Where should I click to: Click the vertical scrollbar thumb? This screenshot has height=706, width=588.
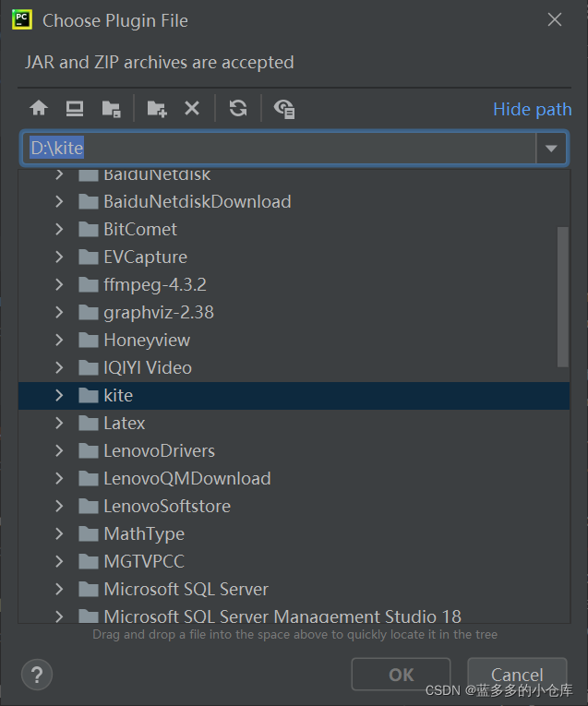click(563, 295)
